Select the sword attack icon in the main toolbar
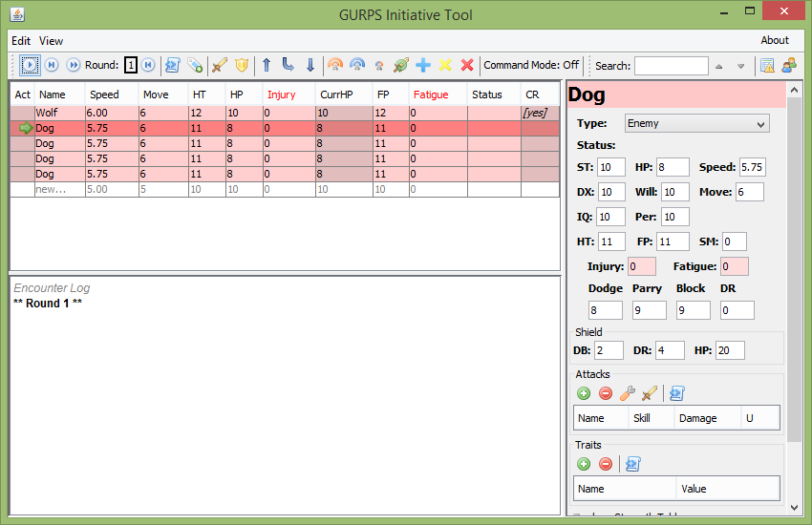812x525 pixels. pyautogui.click(x=220, y=65)
